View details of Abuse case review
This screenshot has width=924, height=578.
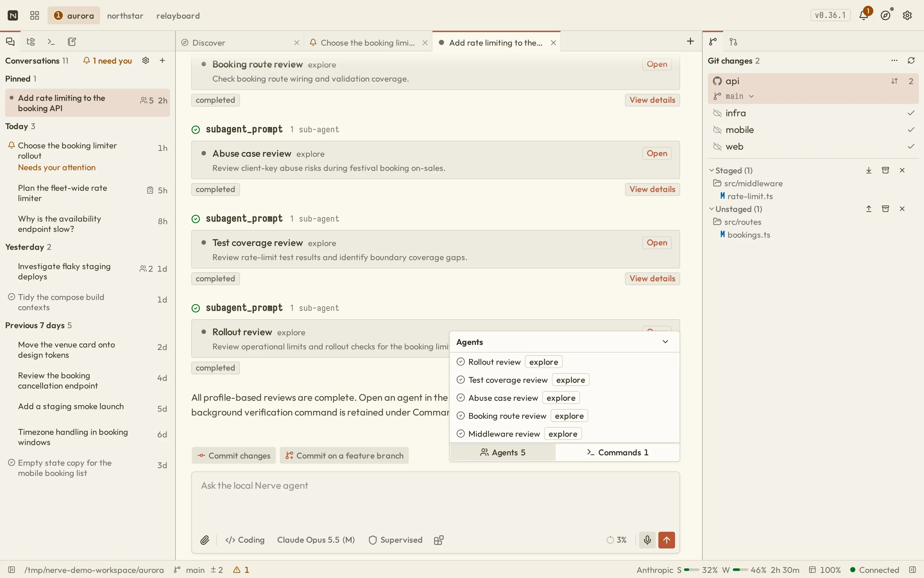pyautogui.click(x=652, y=189)
